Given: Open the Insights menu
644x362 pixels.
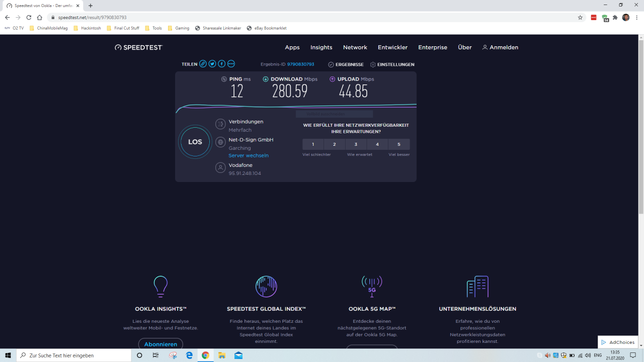Looking at the screenshot, I should [321, 47].
